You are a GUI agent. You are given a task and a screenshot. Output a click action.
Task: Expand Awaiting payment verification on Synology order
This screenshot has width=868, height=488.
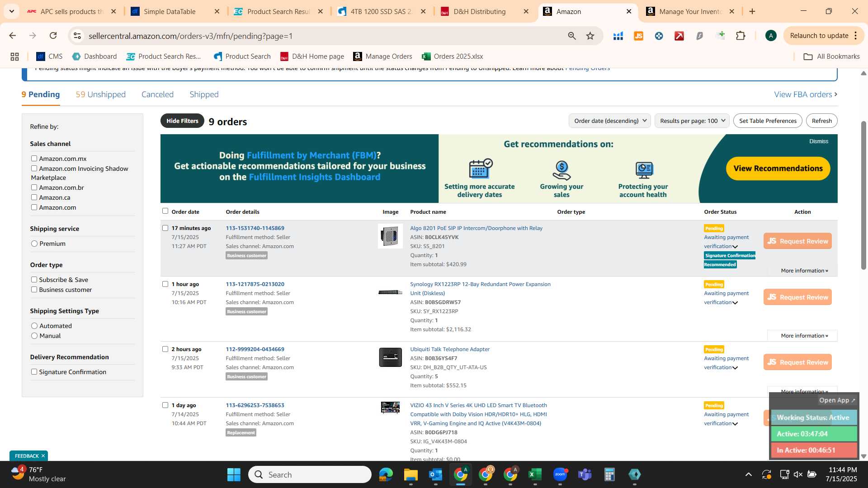click(x=735, y=303)
